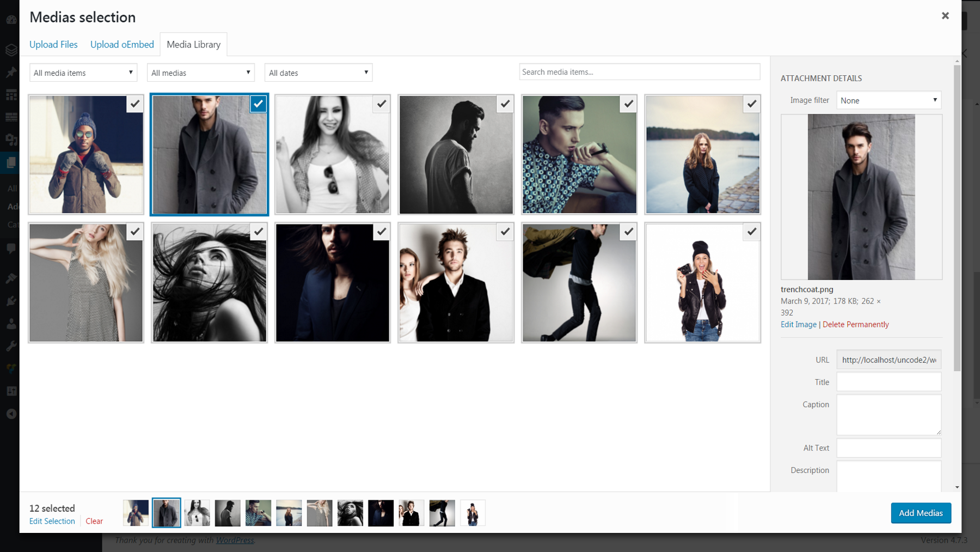Select the dark suit man tray thumbnail

tap(381, 513)
